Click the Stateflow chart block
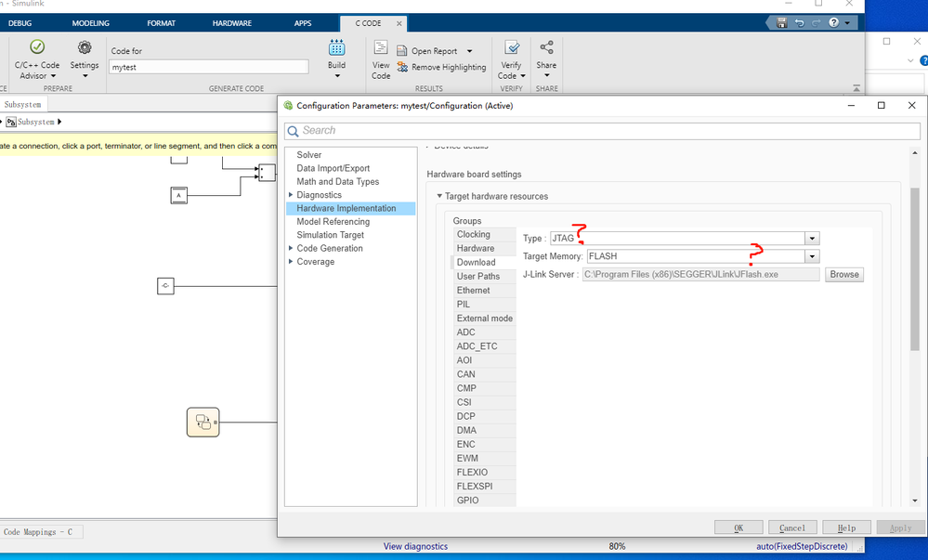The image size is (928, 560). (x=203, y=422)
